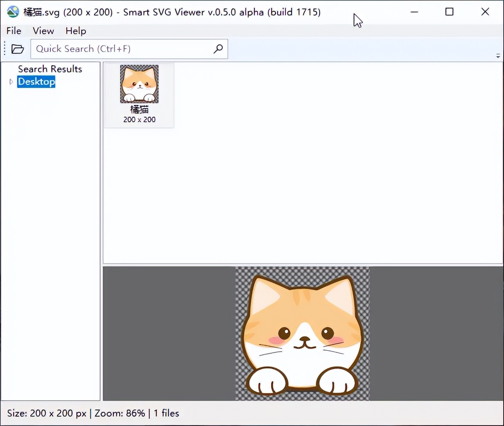Click the large cat preview image
Viewport: 504px width, 426px height.
click(302, 333)
